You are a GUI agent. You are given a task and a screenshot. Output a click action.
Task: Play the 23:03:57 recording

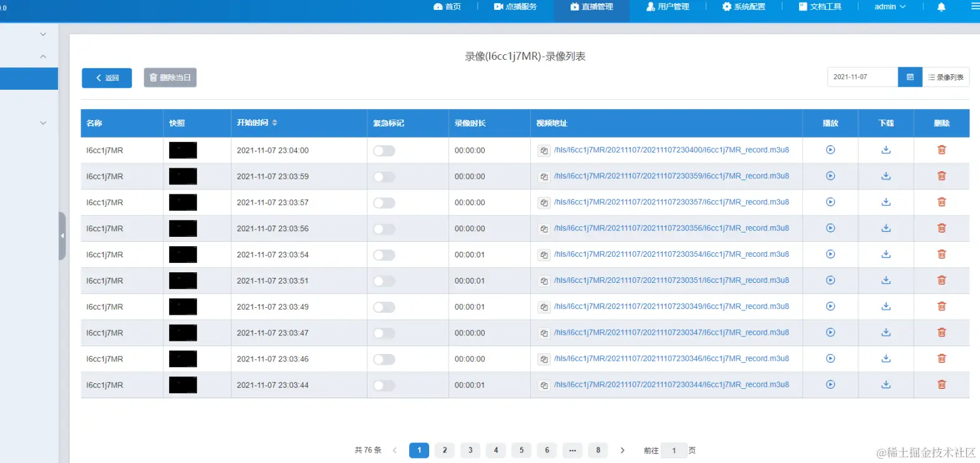[830, 203]
